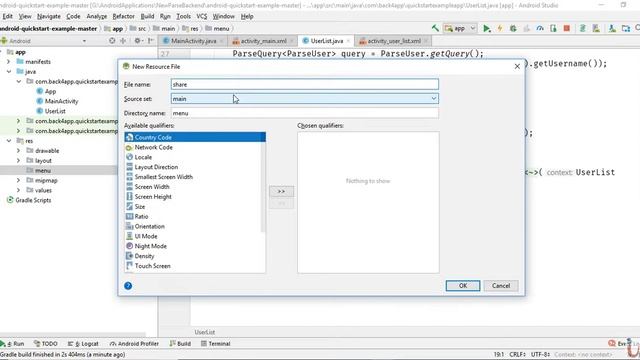Viewport: 640px width, 360px height.
Task: Open Project panel settings gear icon
Action: [138, 41]
